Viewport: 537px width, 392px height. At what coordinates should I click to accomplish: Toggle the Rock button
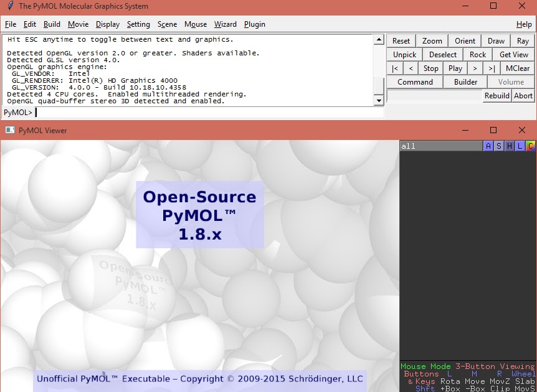click(x=478, y=55)
